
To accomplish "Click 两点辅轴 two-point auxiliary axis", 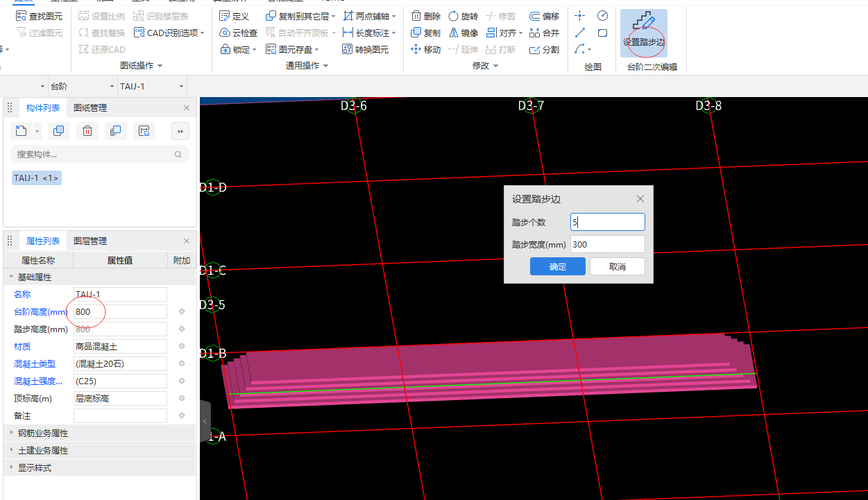I will (370, 16).
